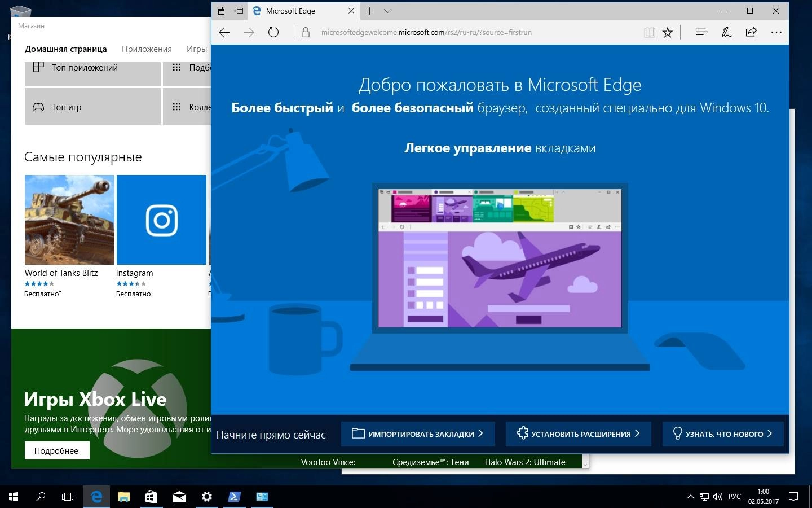Click Установить расширения button

pos(578,433)
